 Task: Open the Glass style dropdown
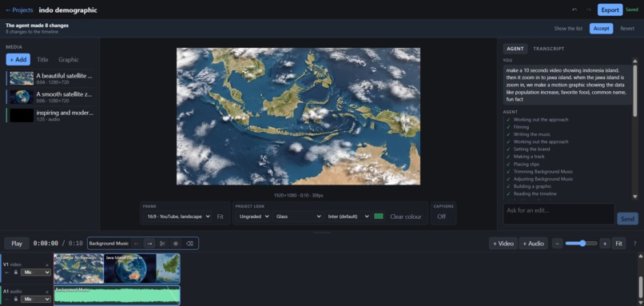click(x=297, y=217)
